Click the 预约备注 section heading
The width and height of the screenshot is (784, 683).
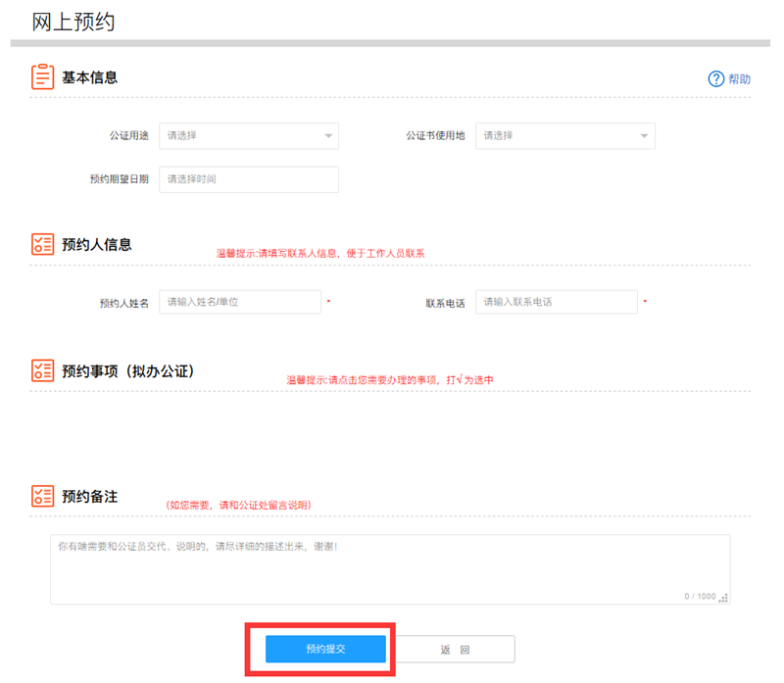tap(89, 497)
